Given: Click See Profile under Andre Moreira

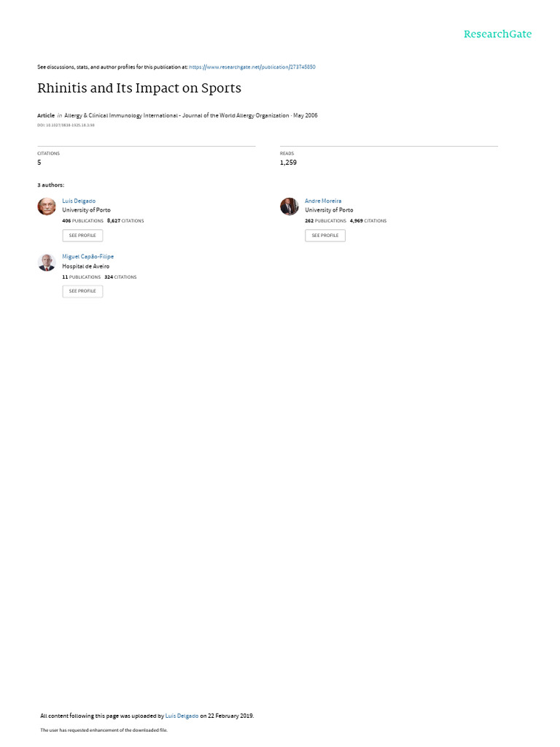Looking at the screenshot, I should tap(325, 236).
